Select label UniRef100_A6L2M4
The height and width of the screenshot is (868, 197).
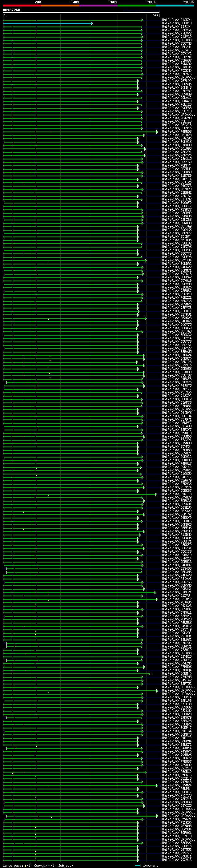tap(177, 47)
